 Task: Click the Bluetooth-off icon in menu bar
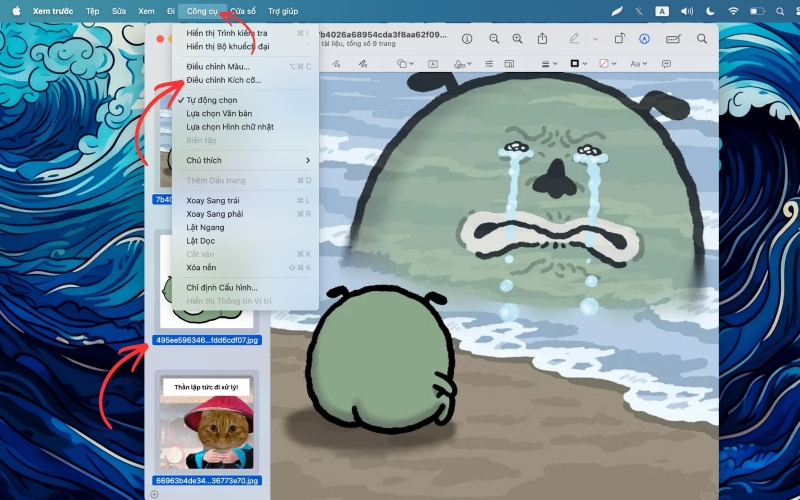click(639, 11)
